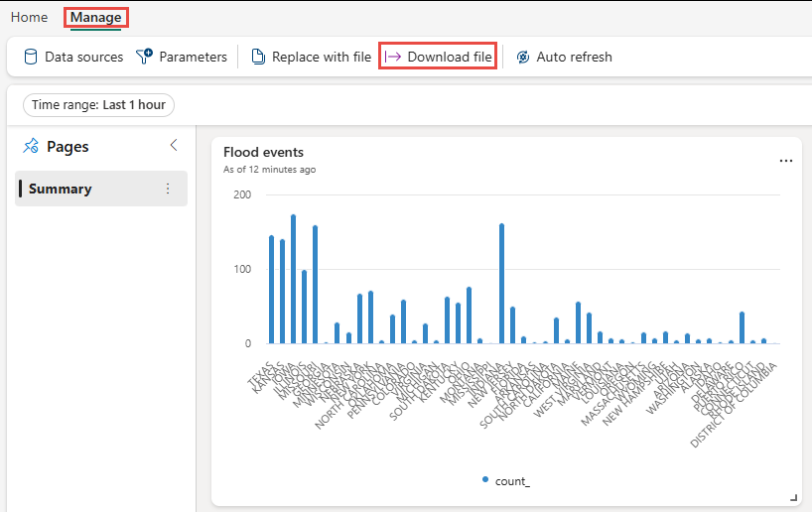Click the Download file arrow icon
The height and width of the screenshot is (512, 812).
[393, 57]
